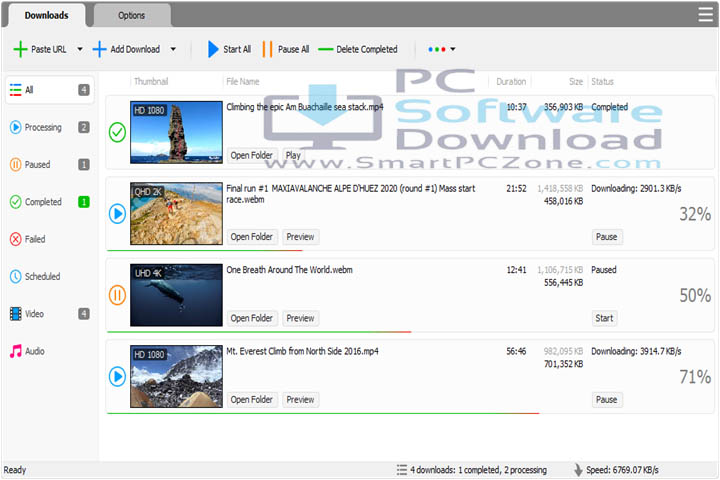Select the Failed red X sidebar icon
The height and width of the screenshot is (480, 720).
(x=16, y=239)
